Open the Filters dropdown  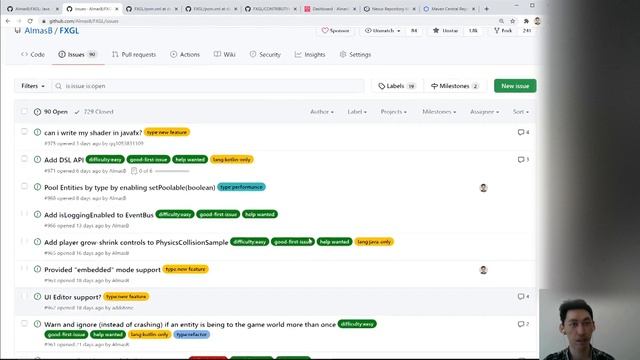(33, 86)
